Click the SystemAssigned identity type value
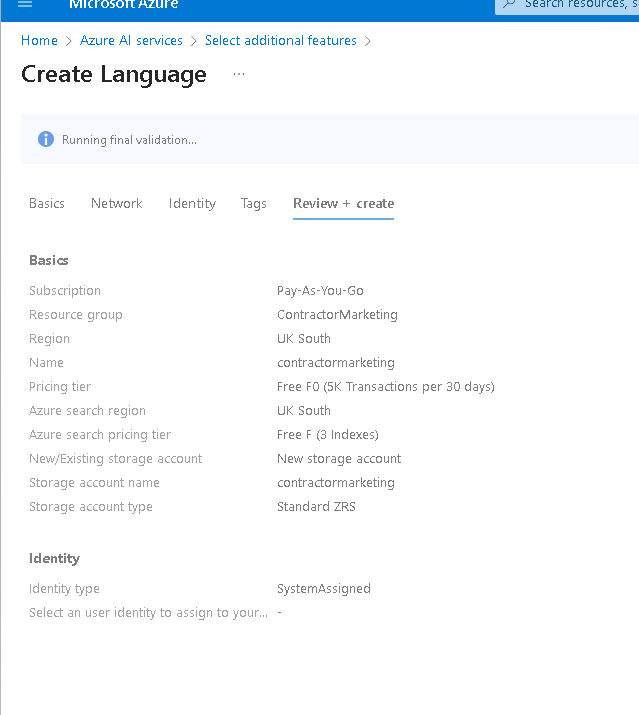639x715 pixels. click(x=324, y=589)
